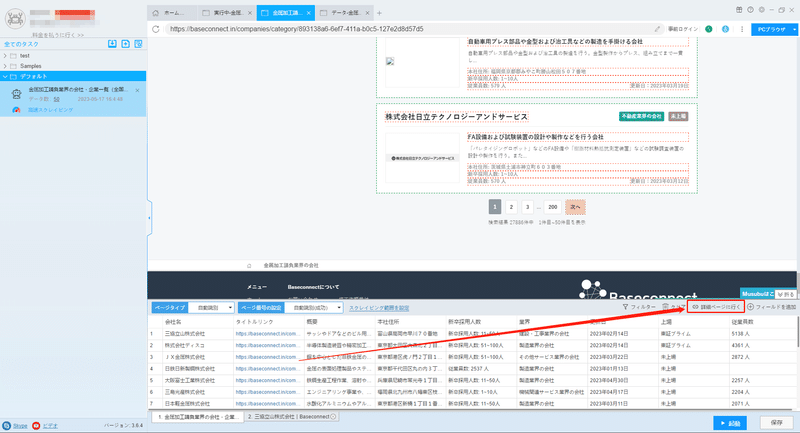Open the help question mark icon
800x433 pixels.
(750, 10)
